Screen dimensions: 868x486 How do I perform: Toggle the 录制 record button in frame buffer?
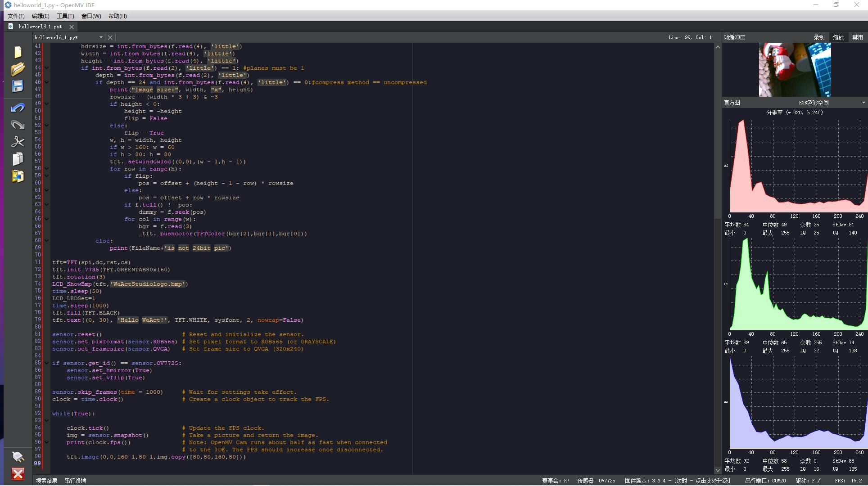[819, 37]
